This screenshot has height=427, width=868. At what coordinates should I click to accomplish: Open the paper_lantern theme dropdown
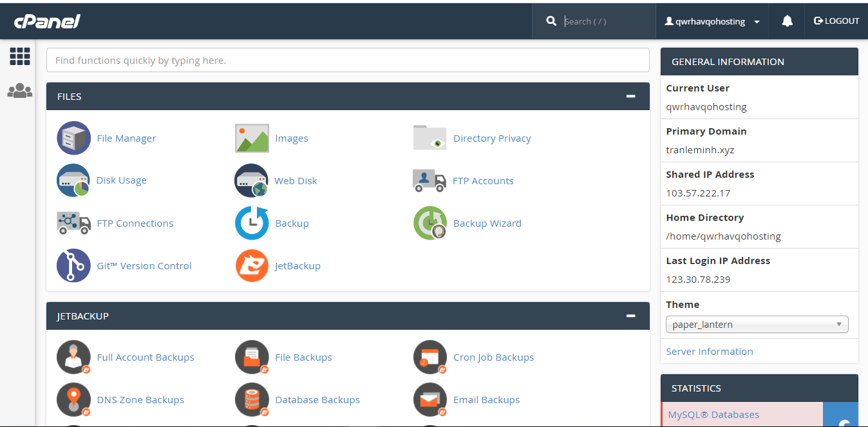[757, 324]
